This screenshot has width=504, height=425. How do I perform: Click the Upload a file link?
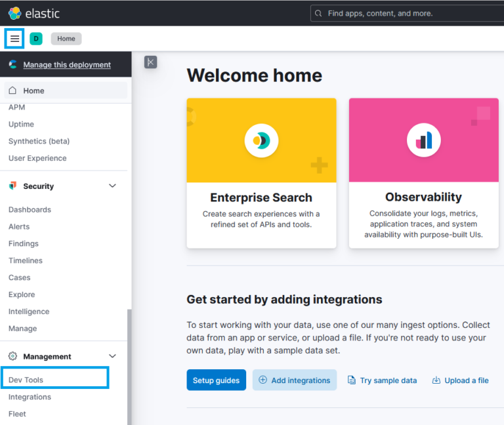(x=460, y=380)
